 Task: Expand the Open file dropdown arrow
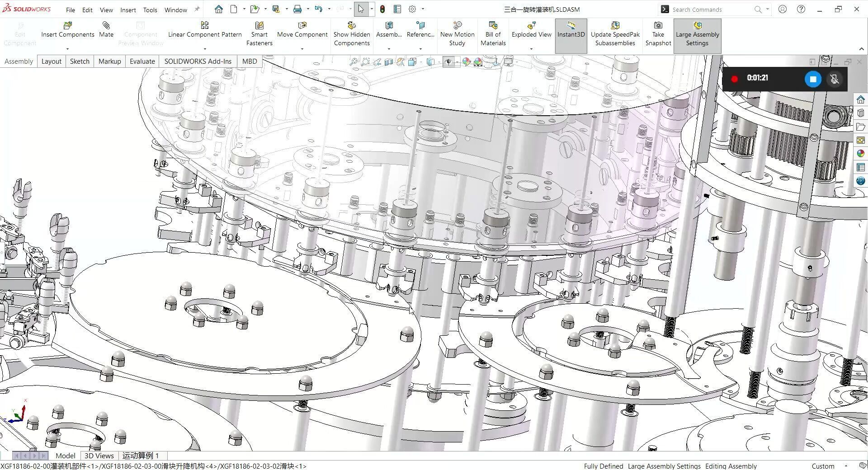[x=265, y=9]
